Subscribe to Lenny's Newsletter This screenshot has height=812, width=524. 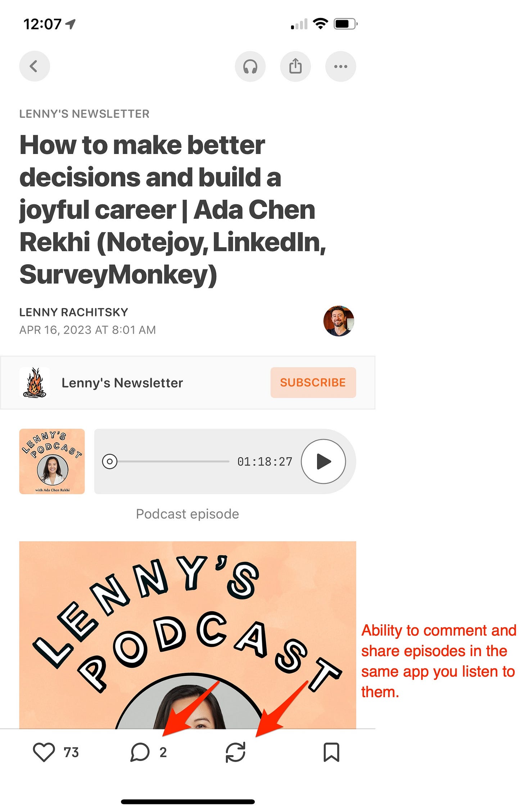click(x=313, y=382)
